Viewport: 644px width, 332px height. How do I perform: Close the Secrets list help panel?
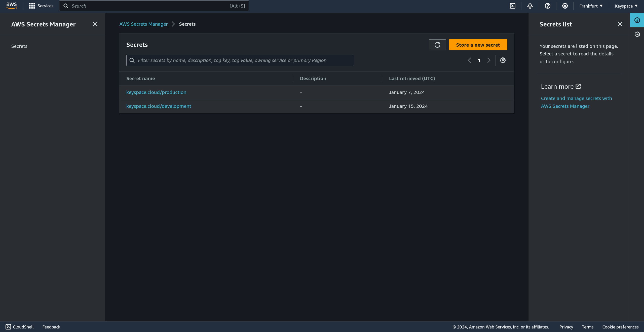tap(620, 24)
